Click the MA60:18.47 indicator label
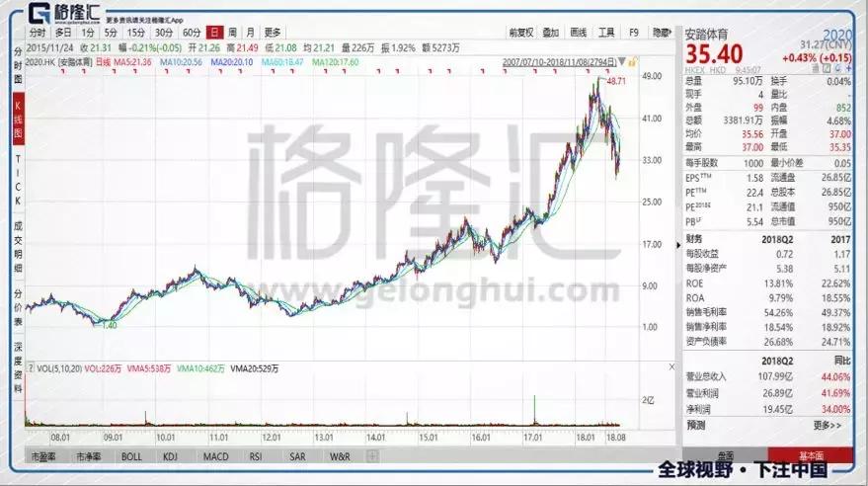This screenshot has height=486, width=868. pos(282,62)
